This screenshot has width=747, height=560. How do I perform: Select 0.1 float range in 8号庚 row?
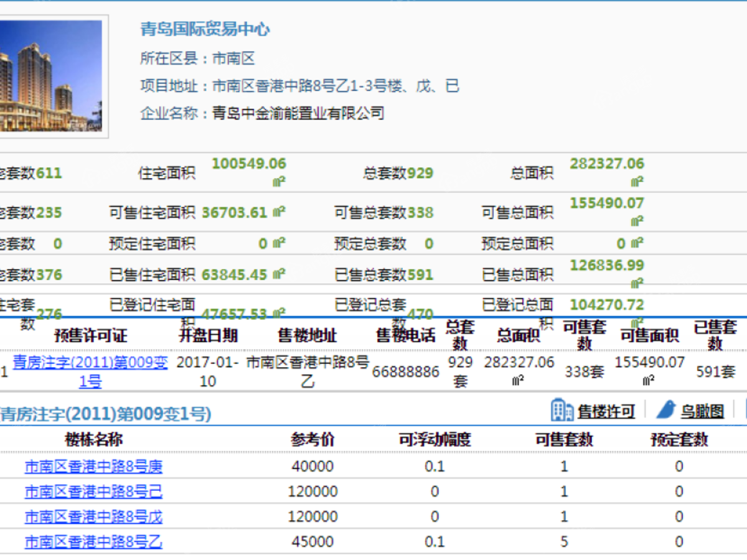(x=435, y=467)
